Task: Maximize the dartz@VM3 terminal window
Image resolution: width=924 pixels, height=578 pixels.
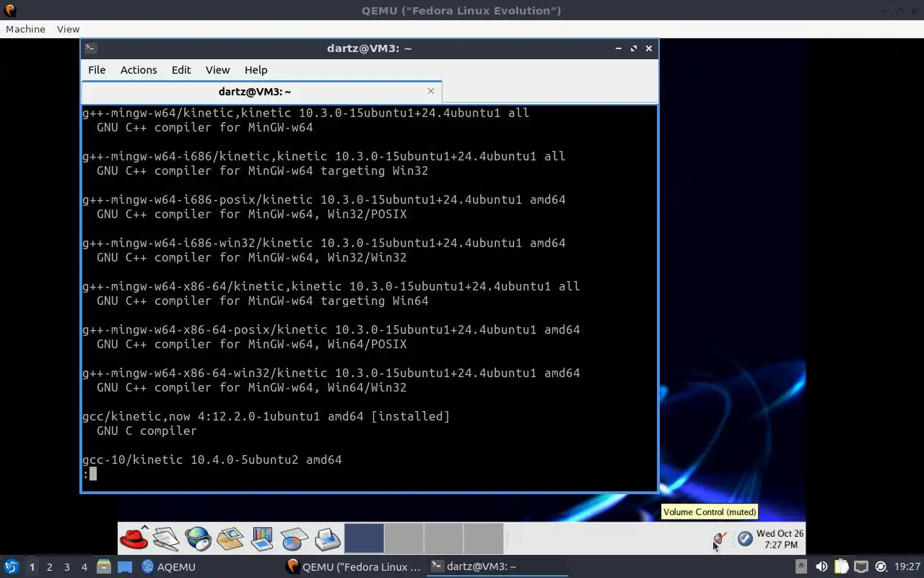Action: [x=634, y=48]
